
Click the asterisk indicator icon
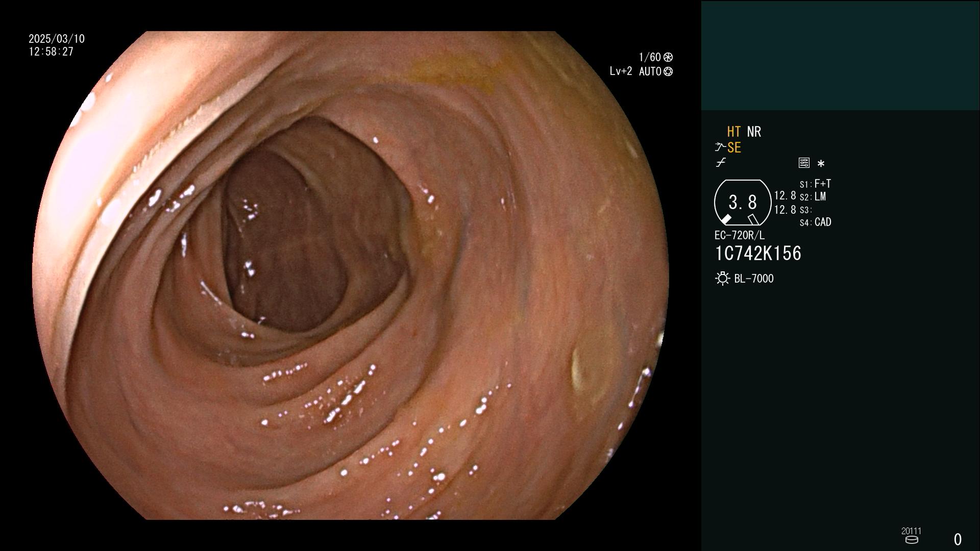(821, 164)
